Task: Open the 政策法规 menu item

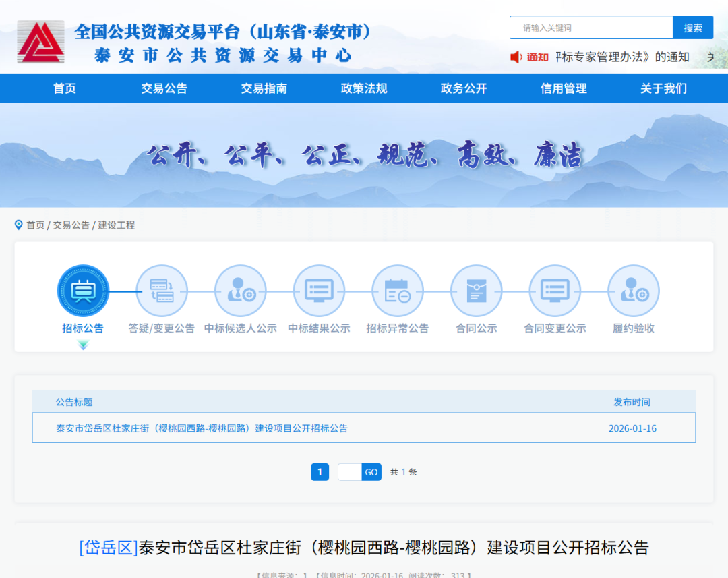Action: pyautogui.click(x=364, y=88)
